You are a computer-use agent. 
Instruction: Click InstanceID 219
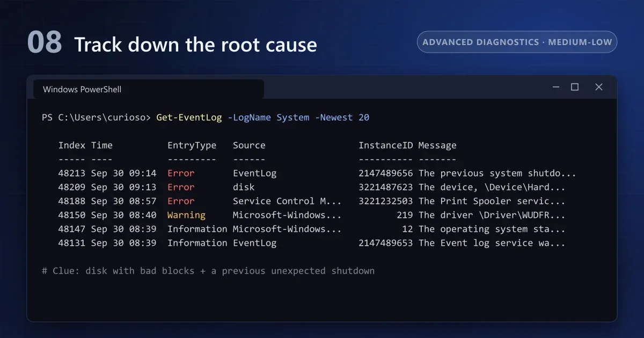tap(405, 215)
